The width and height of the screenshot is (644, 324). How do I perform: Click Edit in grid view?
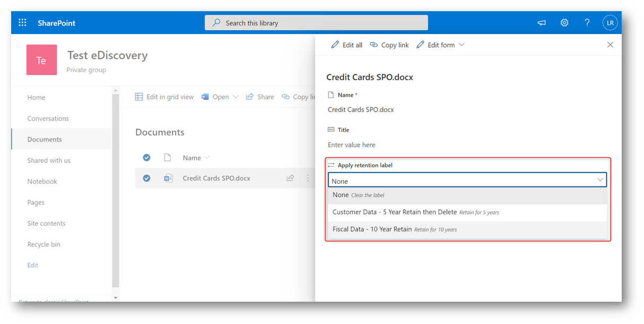(165, 97)
